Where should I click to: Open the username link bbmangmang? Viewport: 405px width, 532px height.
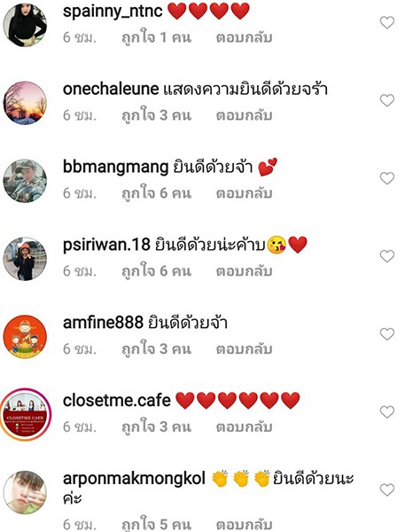tap(116, 168)
